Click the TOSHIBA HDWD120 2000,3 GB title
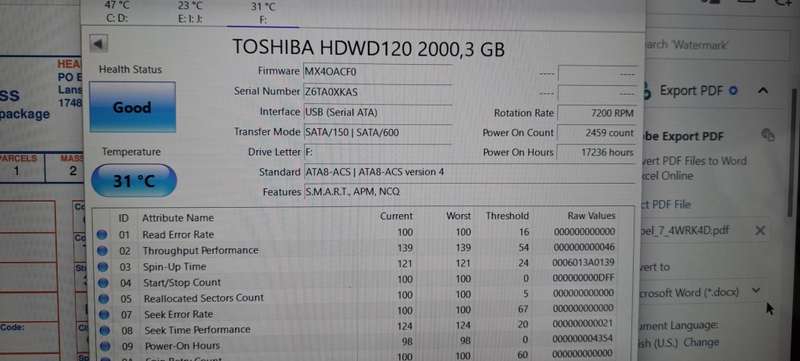This screenshot has width=800, height=361. coord(368,48)
